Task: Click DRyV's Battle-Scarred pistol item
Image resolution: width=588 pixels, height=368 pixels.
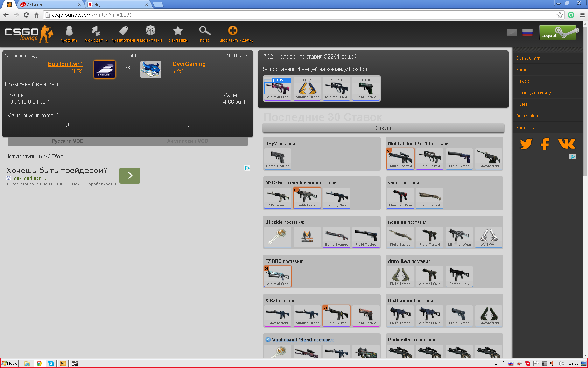Action: (278, 158)
